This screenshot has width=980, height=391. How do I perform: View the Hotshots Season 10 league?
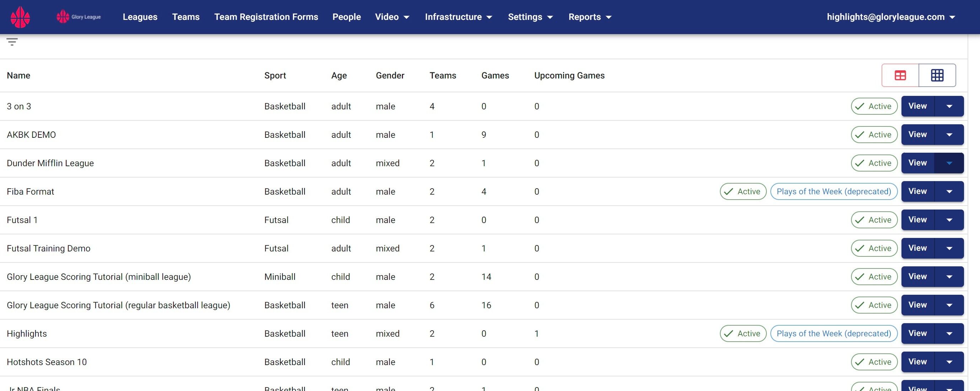point(917,362)
